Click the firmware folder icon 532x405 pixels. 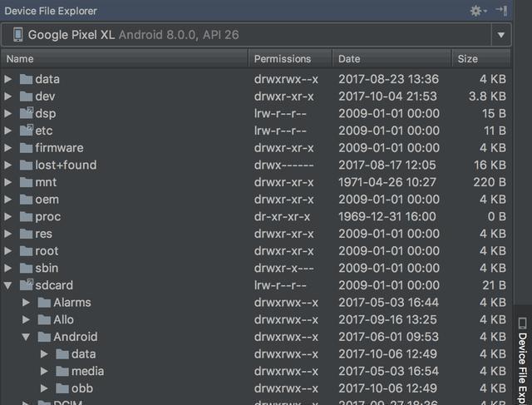click(x=26, y=148)
